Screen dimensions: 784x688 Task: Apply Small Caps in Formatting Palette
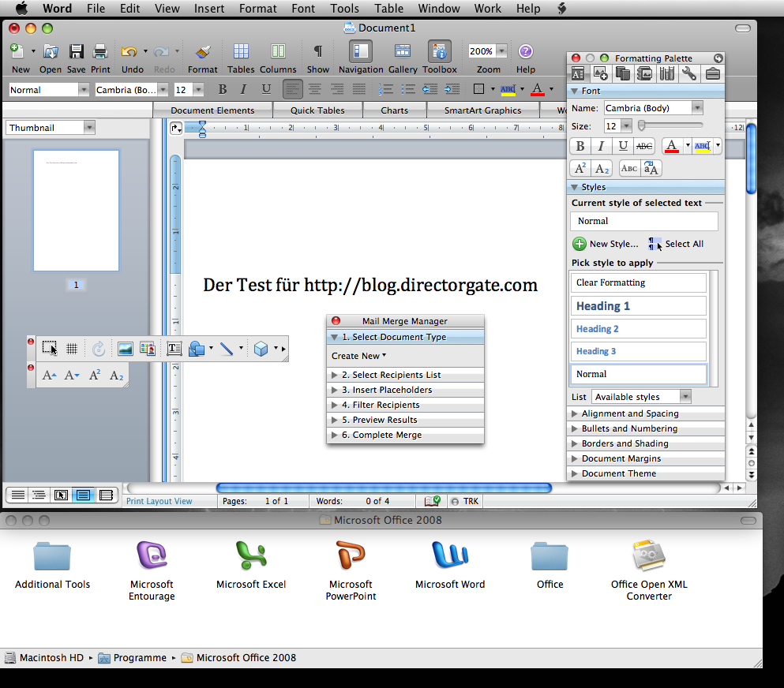(629, 168)
